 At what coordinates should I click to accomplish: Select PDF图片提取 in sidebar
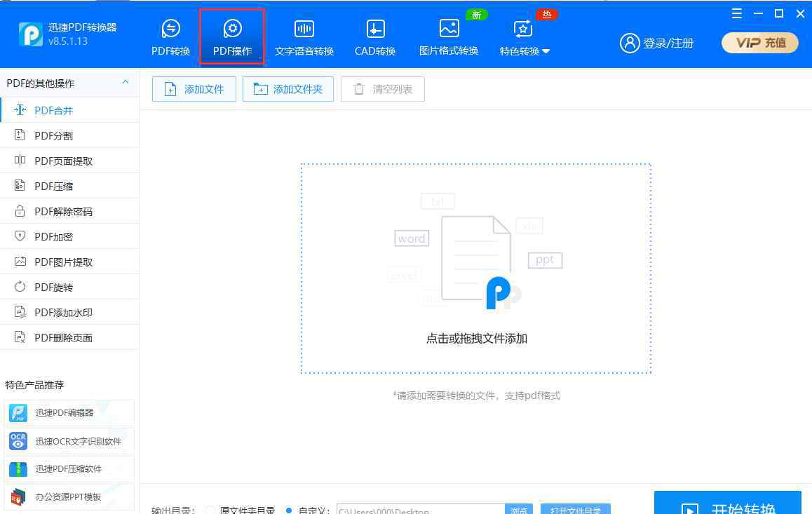pyautogui.click(x=70, y=262)
